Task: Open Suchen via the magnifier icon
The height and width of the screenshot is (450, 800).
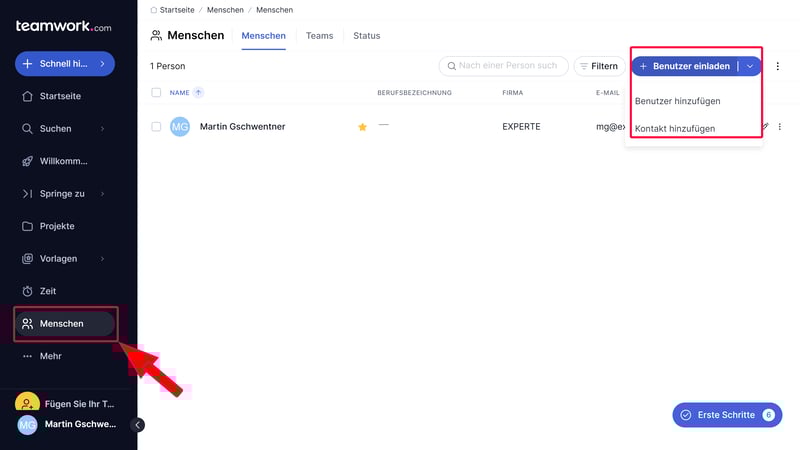Action: point(28,129)
